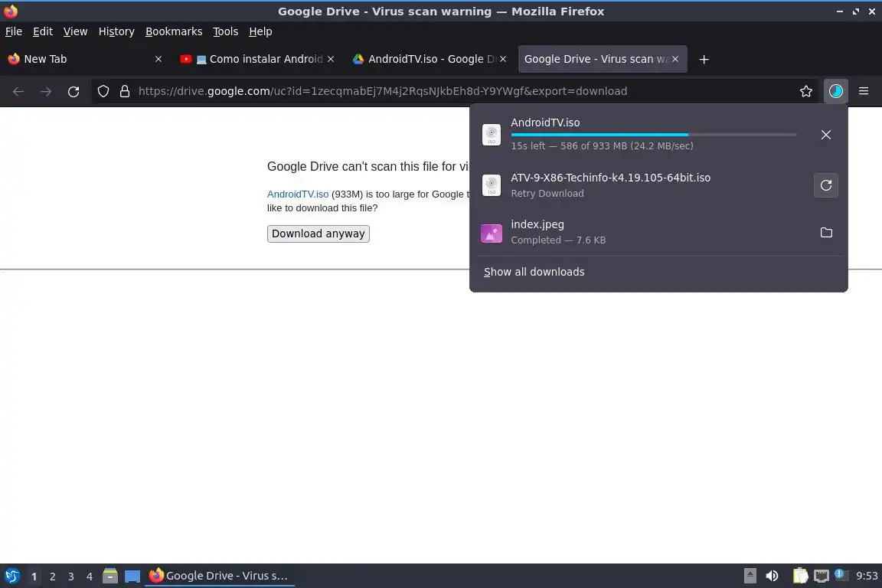Select workspace 1 in the pager
The height and width of the screenshot is (588, 882).
pyautogui.click(x=34, y=577)
